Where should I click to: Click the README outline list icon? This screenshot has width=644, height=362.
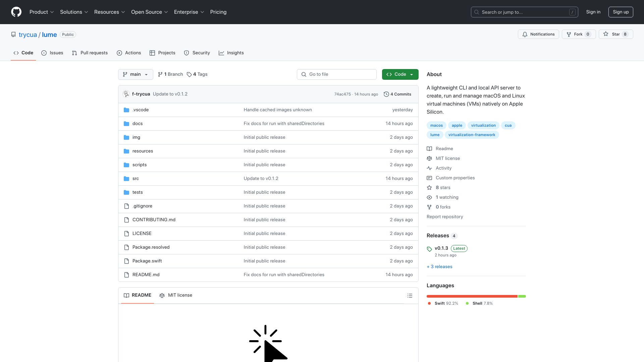410,296
